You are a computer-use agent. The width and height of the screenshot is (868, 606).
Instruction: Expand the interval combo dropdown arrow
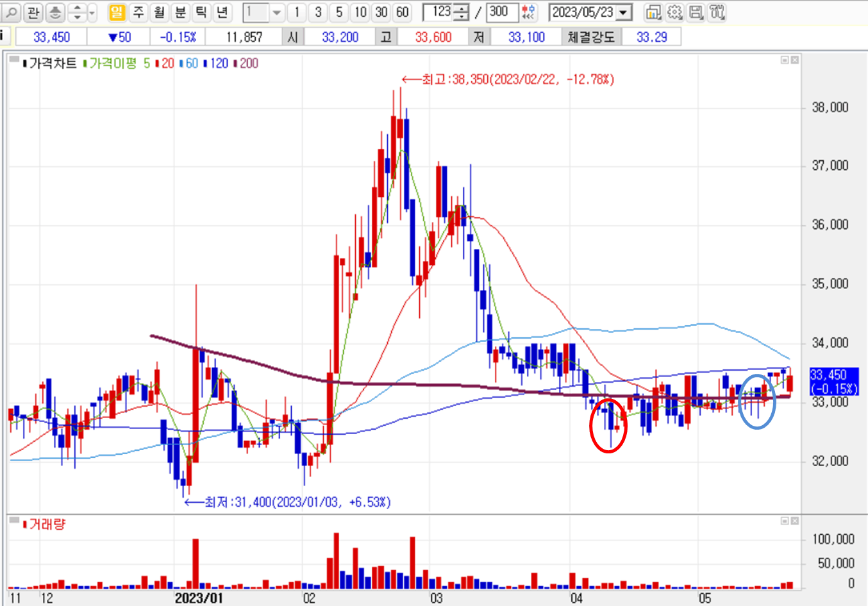(x=277, y=12)
